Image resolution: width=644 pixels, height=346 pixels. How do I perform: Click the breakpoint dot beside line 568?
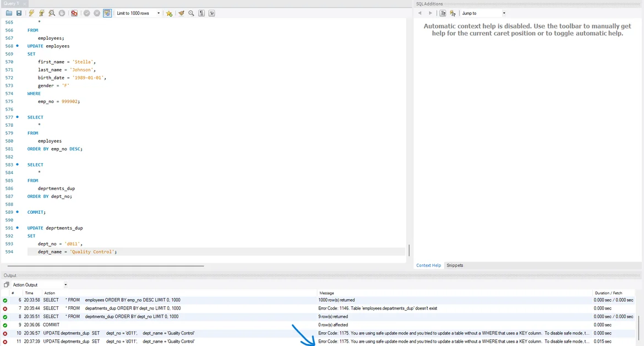[x=17, y=46]
